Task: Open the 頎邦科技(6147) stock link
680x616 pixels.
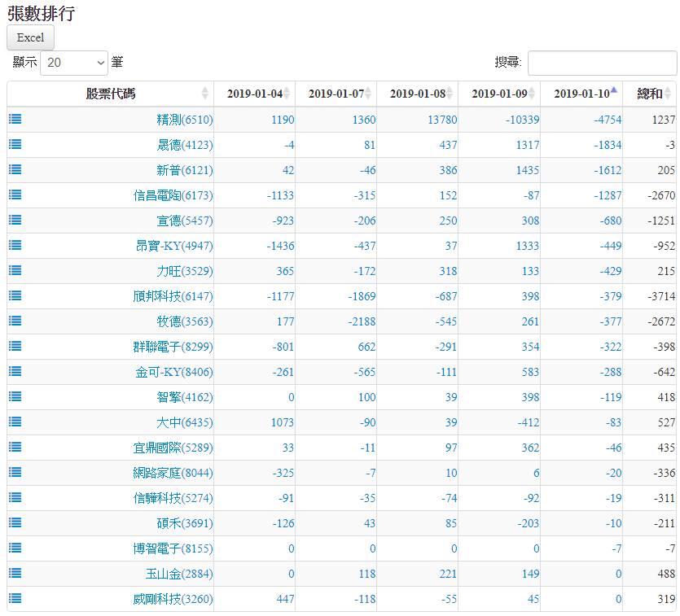Action: (173, 296)
